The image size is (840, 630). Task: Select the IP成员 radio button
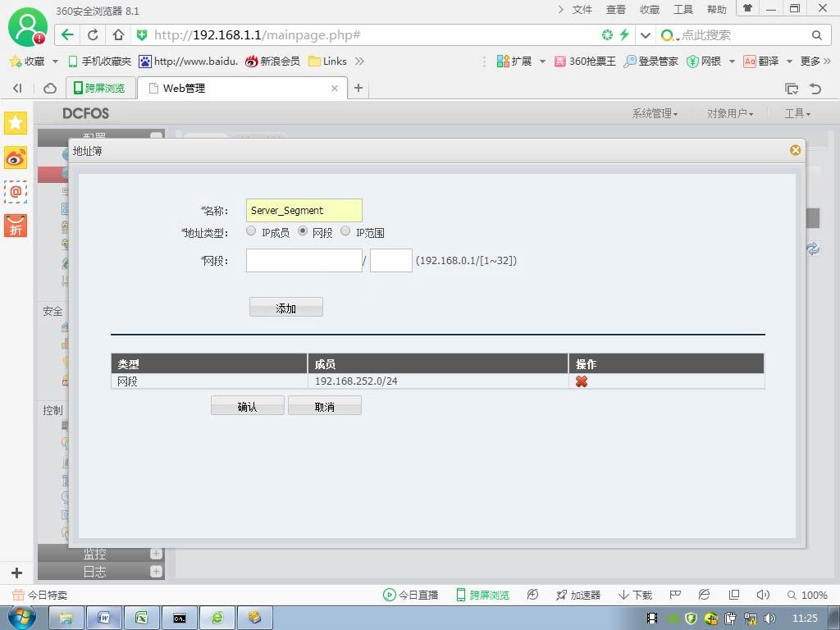[x=251, y=231]
